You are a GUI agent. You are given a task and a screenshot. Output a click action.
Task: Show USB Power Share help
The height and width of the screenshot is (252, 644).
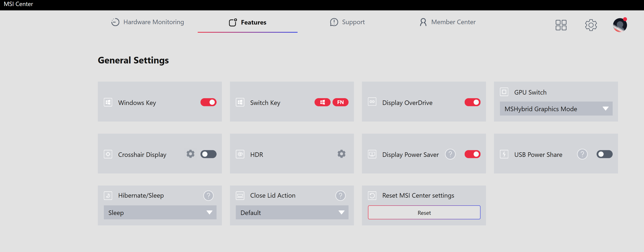(x=582, y=154)
